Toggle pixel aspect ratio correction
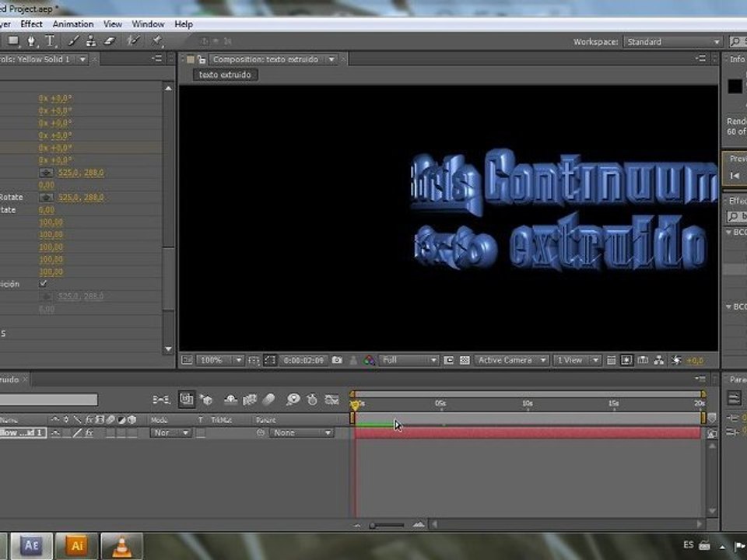This screenshot has height=560, width=747. pos(612,360)
